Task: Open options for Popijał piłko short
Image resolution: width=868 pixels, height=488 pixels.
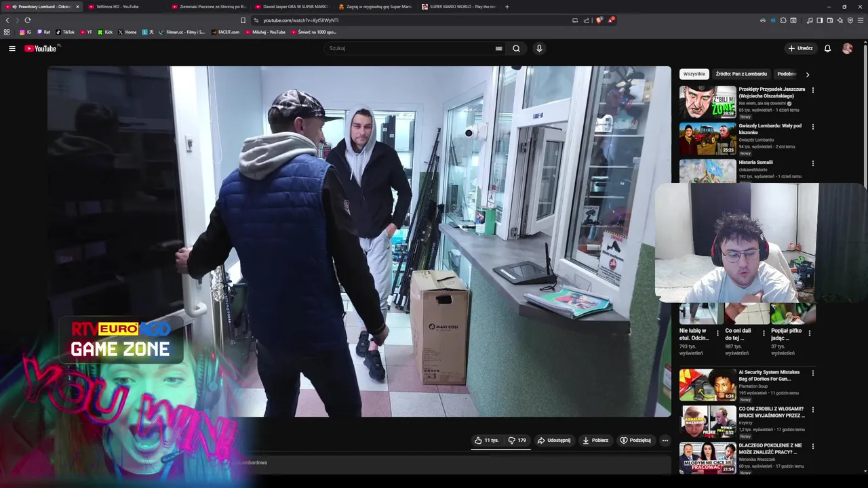Action: [x=809, y=333]
